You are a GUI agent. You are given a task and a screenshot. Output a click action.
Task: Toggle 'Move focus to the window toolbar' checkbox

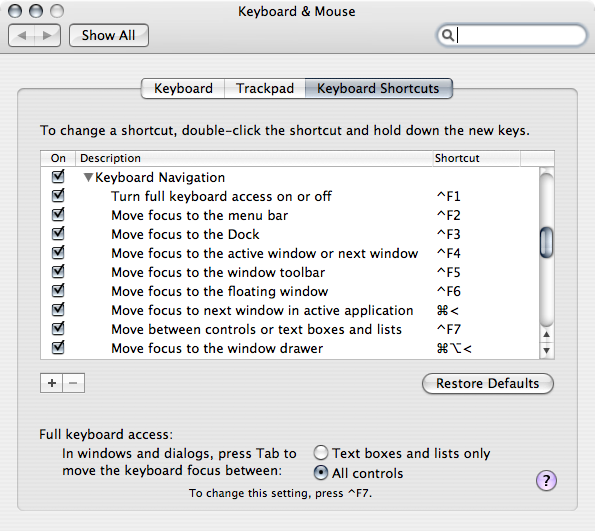58,271
